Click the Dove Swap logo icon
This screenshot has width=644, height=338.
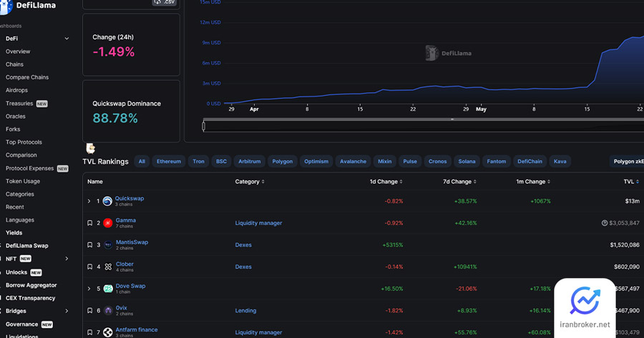coord(107,289)
